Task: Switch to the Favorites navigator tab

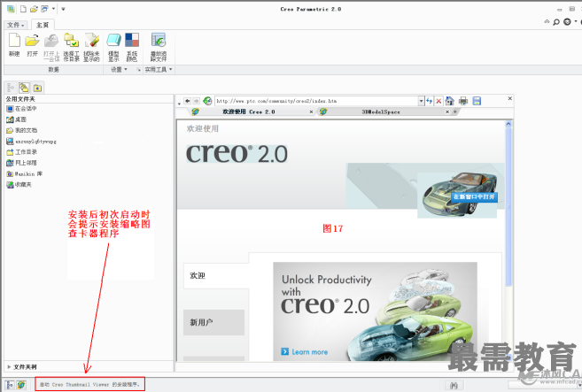Action: 37,88
